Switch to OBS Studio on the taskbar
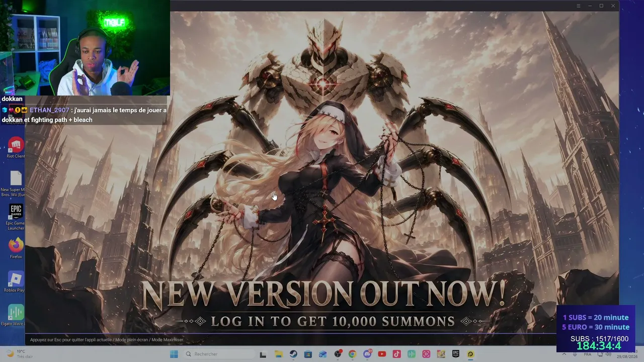 coord(338,354)
